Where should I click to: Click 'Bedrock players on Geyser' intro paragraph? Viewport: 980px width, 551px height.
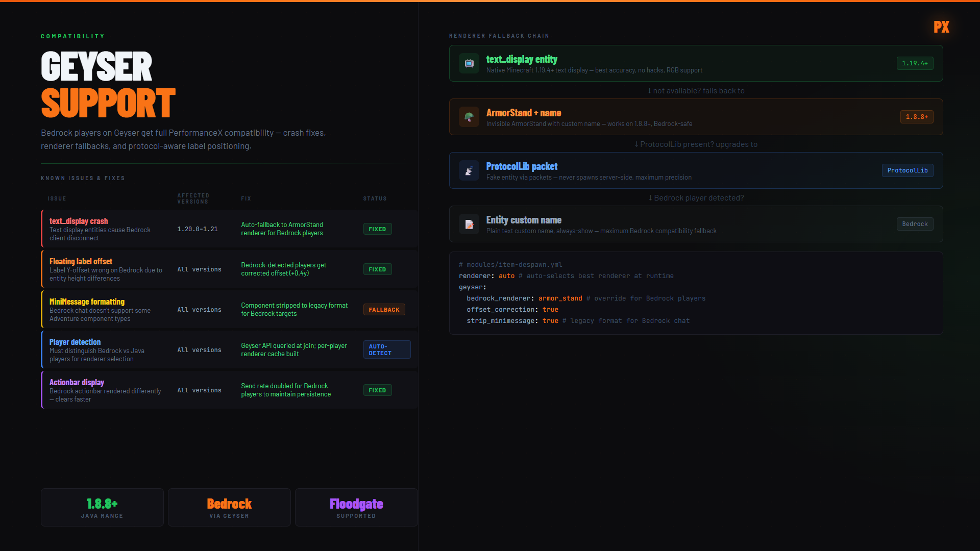[x=183, y=139]
